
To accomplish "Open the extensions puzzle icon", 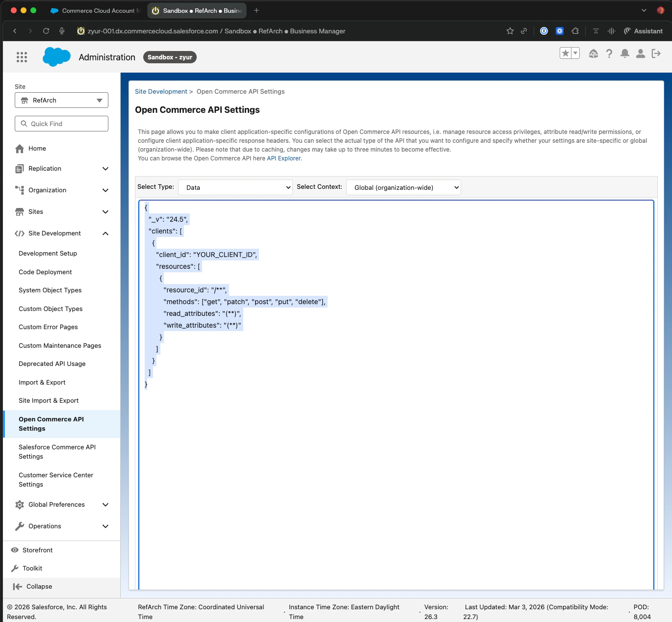I will click(575, 31).
